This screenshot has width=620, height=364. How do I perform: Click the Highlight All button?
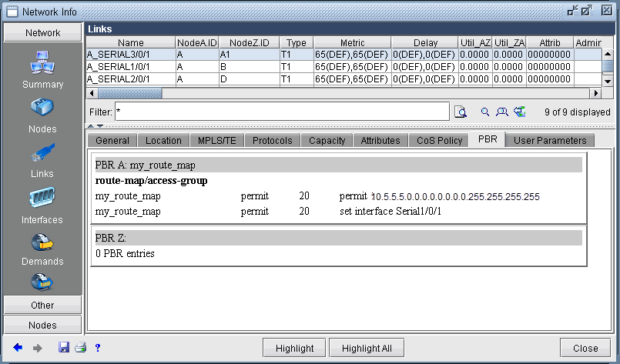(367, 348)
